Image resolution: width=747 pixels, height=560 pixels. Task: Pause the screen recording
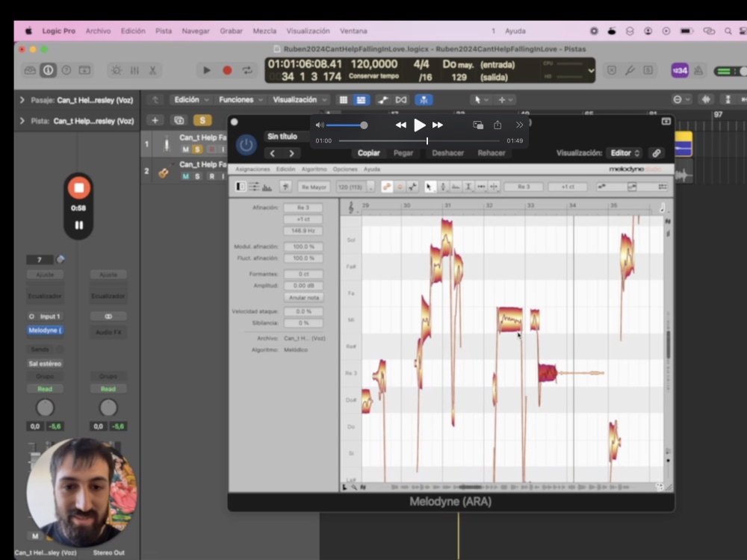point(78,225)
